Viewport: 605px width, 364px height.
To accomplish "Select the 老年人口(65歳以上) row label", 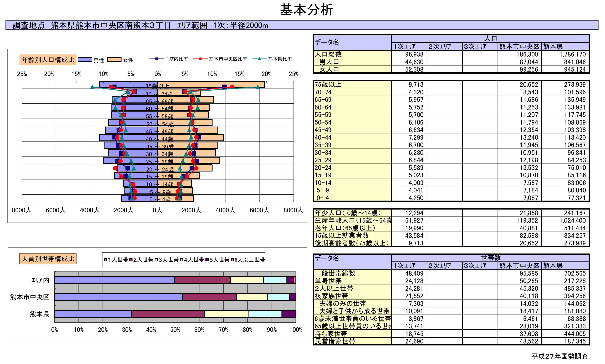I will pyautogui.click(x=353, y=228).
